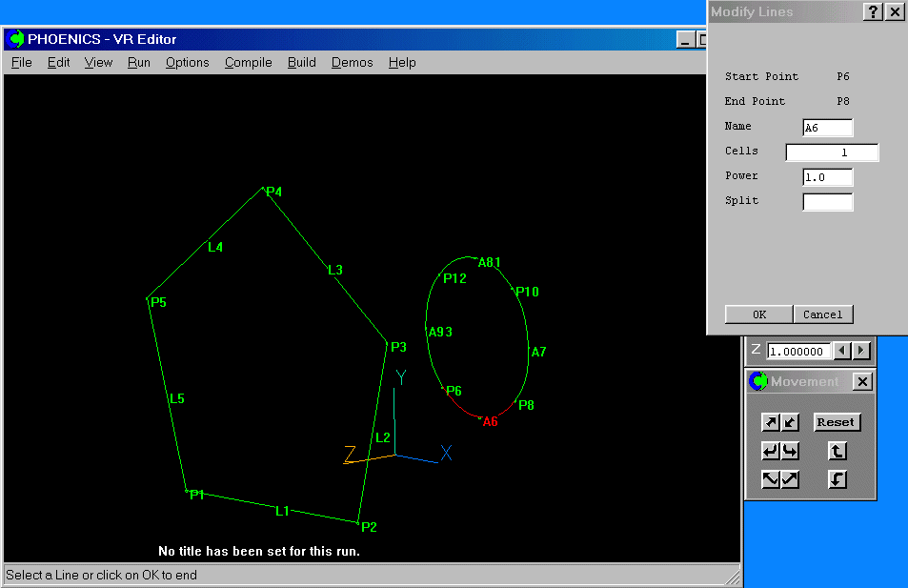Click the turn-right arrow icon in Movement panel

[788, 451]
